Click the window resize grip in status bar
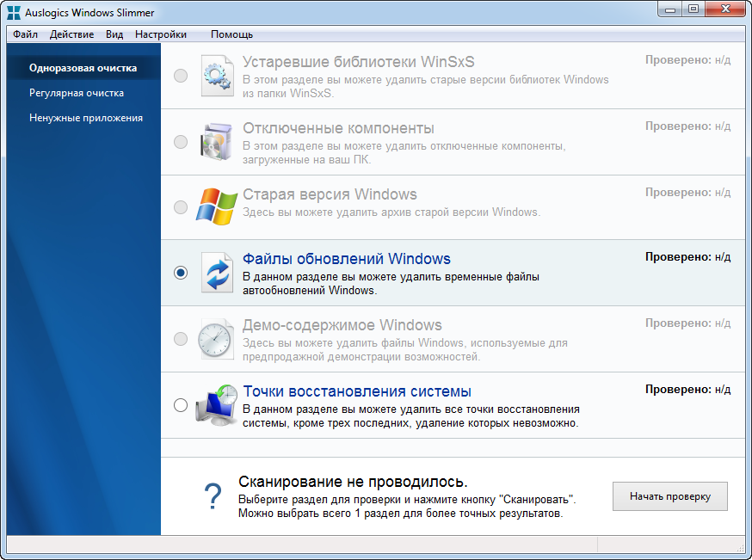The height and width of the screenshot is (560, 752). click(x=741, y=547)
